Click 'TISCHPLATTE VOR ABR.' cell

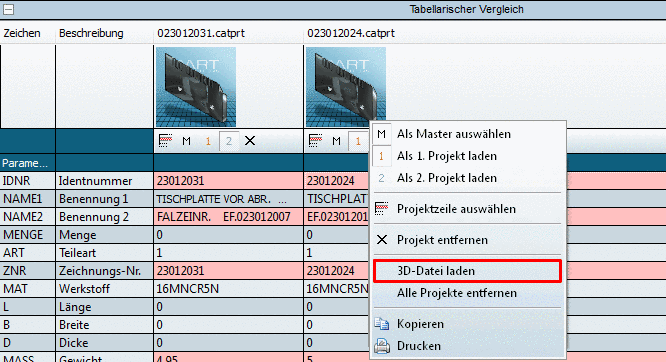point(229,199)
